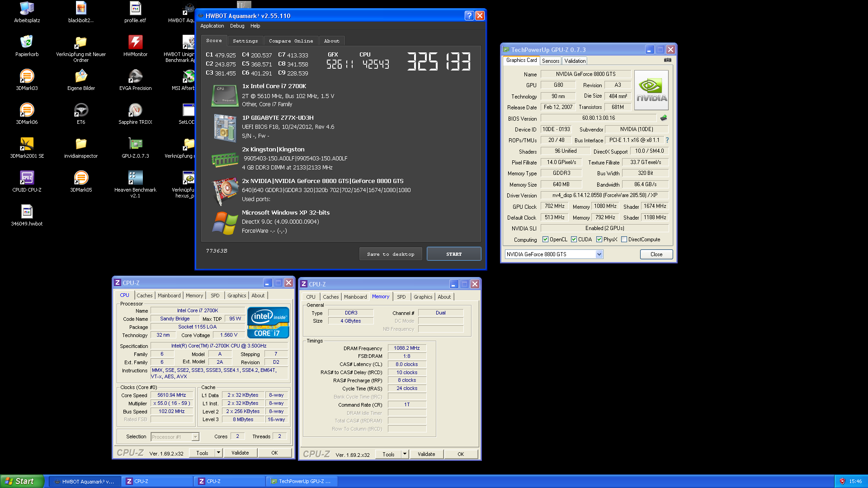Launch the 3DMark03 desktop shortcut

[27, 80]
